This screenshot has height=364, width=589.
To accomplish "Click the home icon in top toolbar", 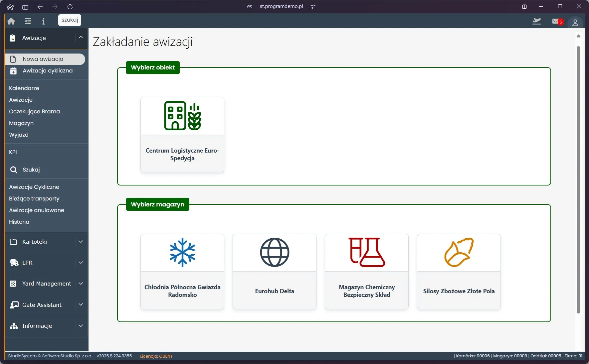I will pos(11,21).
